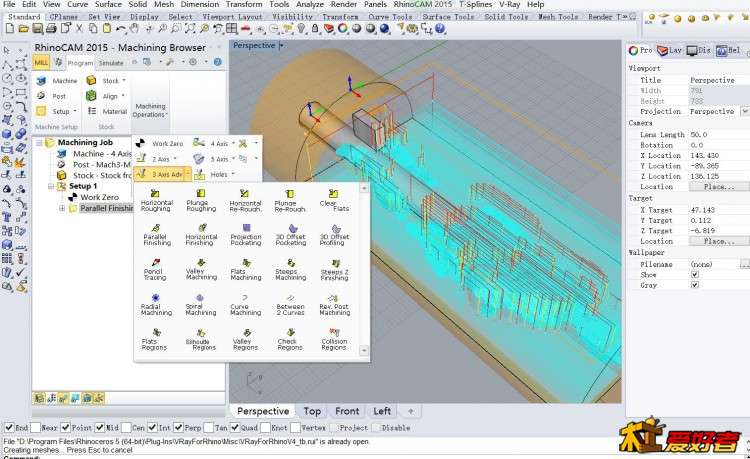Switch to the Simulate tab
The height and width of the screenshot is (459, 750).
click(111, 63)
